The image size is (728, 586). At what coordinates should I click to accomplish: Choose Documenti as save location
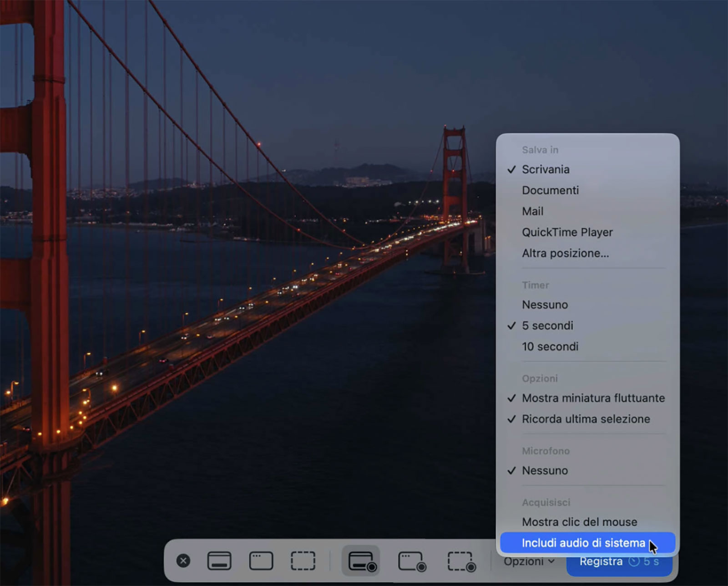click(x=587, y=190)
